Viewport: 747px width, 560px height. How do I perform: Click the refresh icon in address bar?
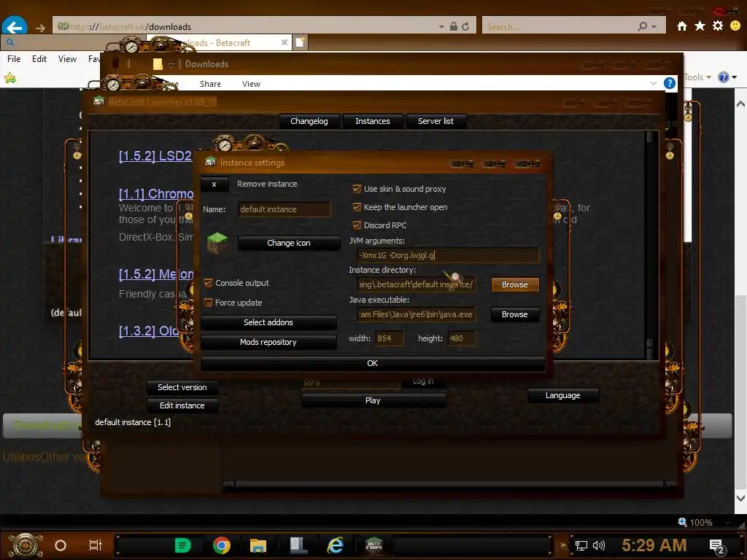pyautogui.click(x=465, y=27)
